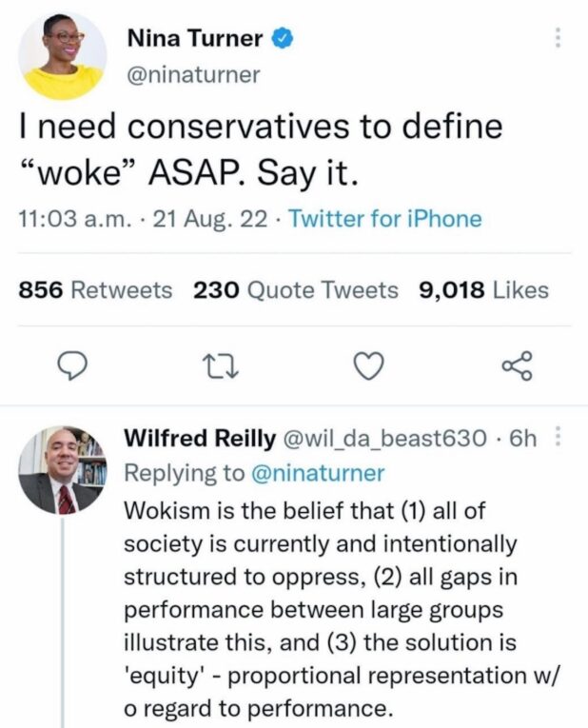
Task: Like the tweet with heart icon
Action: (368, 365)
